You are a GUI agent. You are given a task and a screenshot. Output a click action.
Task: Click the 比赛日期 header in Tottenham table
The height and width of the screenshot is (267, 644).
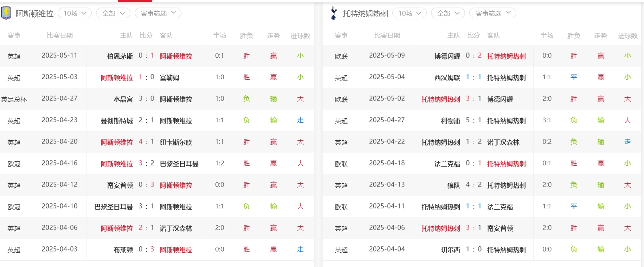click(387, 35)
